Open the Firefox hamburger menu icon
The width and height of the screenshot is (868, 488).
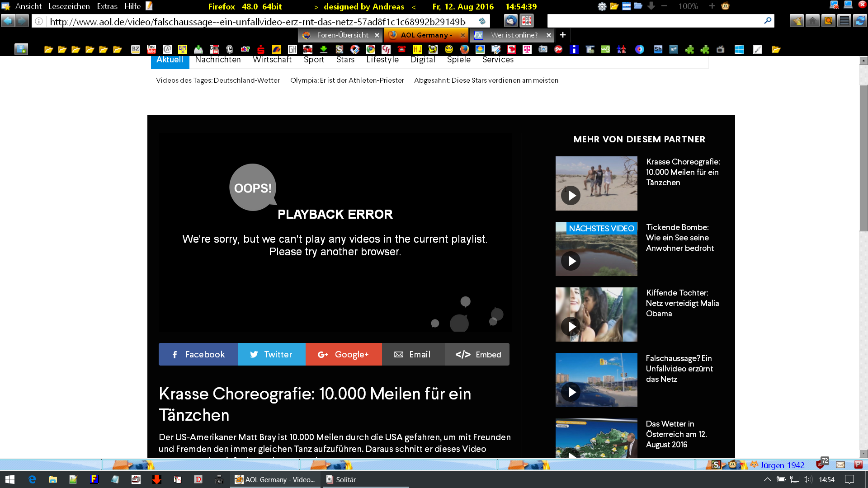tap(844, 21)
